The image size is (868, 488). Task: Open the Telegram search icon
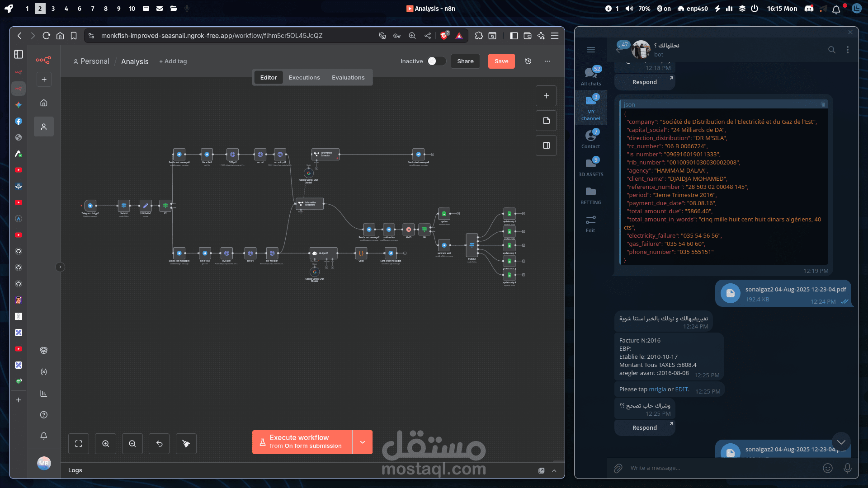[831, 50]
